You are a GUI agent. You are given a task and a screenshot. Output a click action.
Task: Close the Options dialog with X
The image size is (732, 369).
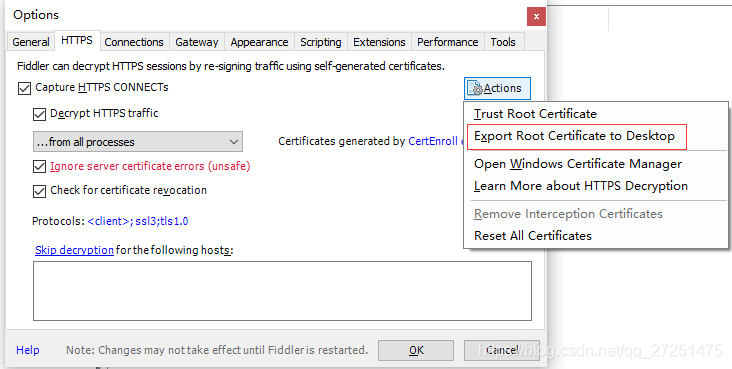(536, 16)
